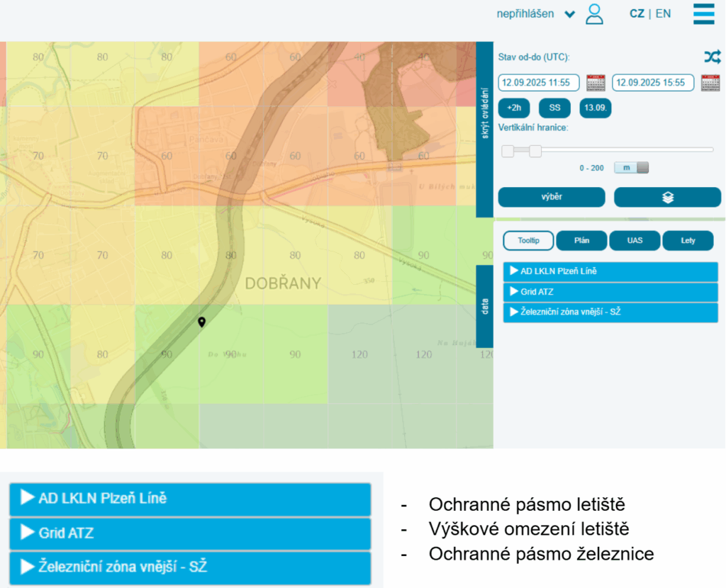Click the shuffle arrows icon
The width and height of the screenshot is (726, 588).
pyautogui.click(x=712, y=57)
